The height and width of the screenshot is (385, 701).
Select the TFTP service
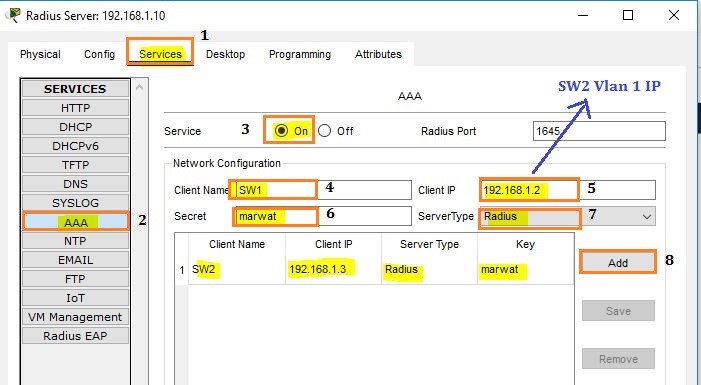(75, 165)
